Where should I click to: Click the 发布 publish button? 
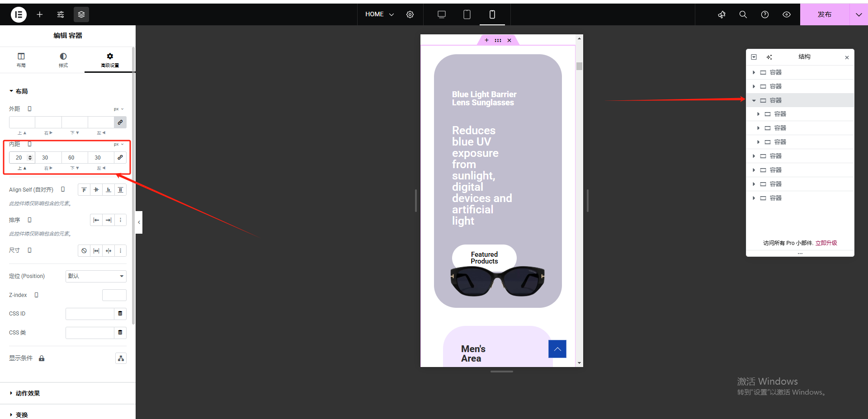(x=824, y=14)
